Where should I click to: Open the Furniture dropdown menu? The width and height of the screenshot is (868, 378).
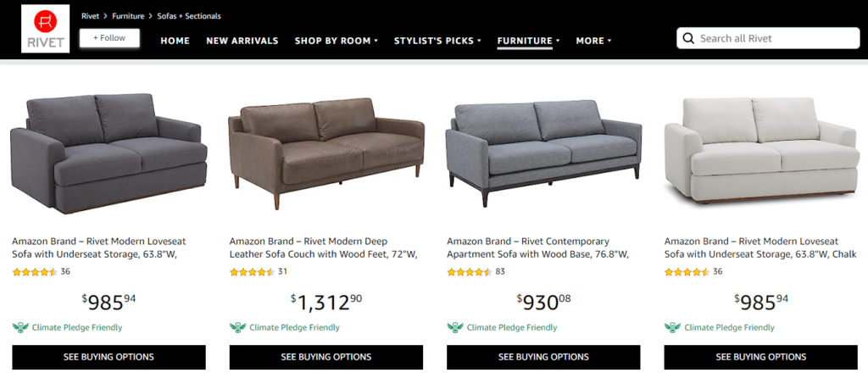coord(529,41)
